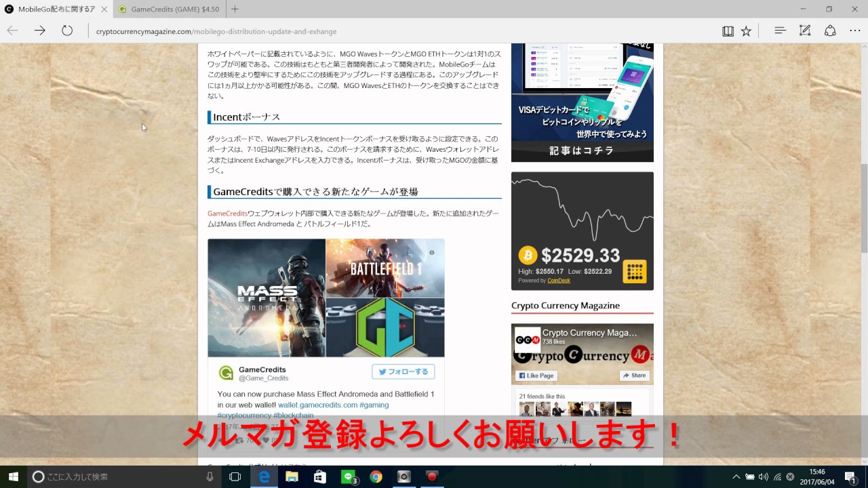This screenshot has width=868, height=488.
Task: Open #gaming hashtag link
Action: [374, 405]
